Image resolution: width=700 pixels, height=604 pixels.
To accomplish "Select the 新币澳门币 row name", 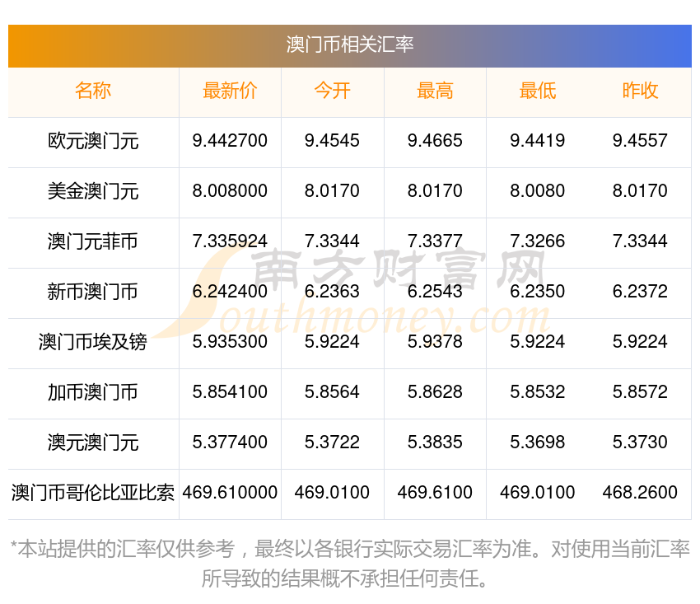I will point(93,292).
